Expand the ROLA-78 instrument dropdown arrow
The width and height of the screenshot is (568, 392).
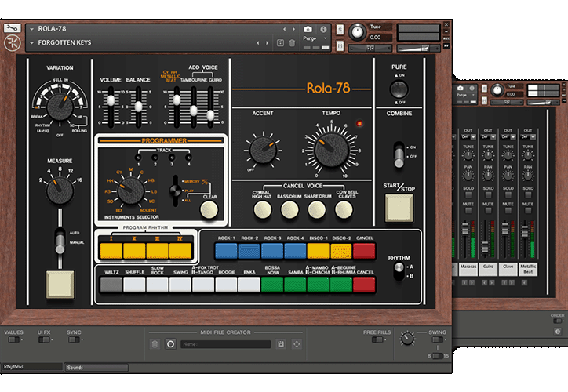coord(32,29)
